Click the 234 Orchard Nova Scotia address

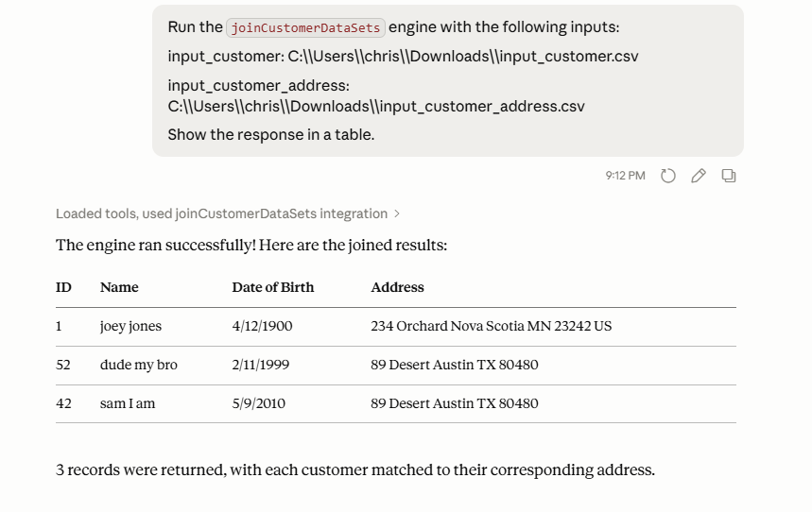point(491,326)
